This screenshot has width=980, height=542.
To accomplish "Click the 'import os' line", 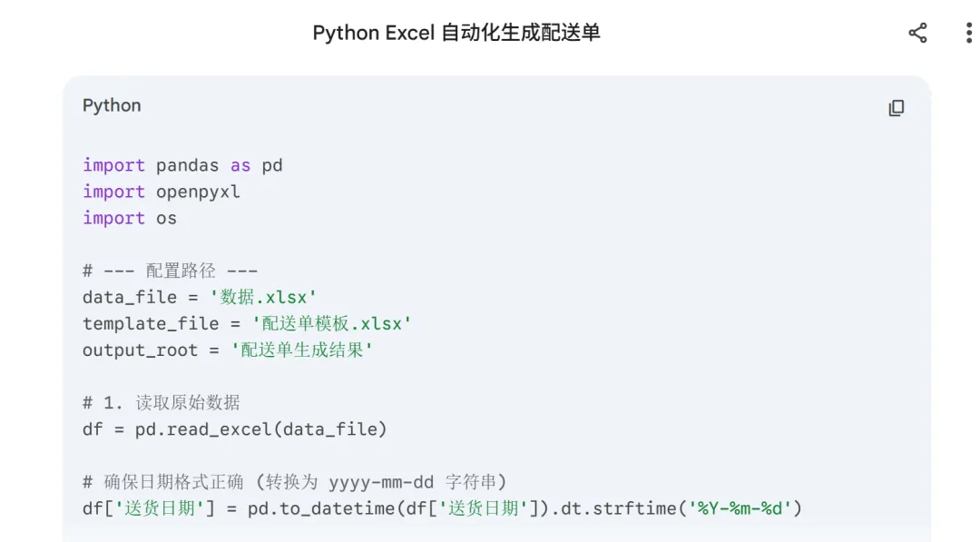I will [x=130, y=218].
